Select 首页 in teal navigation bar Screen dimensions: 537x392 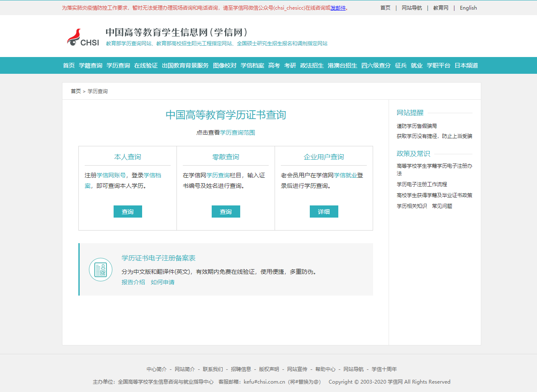click(69, 65)
